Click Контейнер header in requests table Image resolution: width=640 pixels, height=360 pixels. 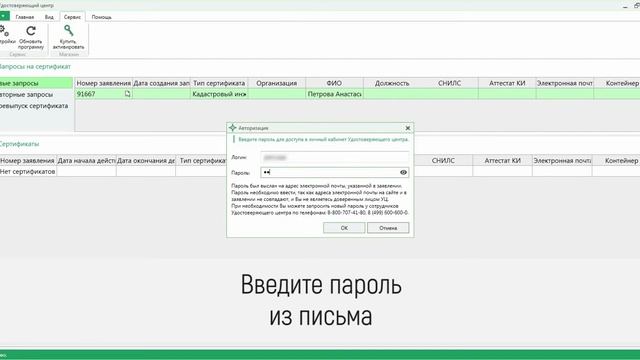pyautogui.click(x=617, y=83)
